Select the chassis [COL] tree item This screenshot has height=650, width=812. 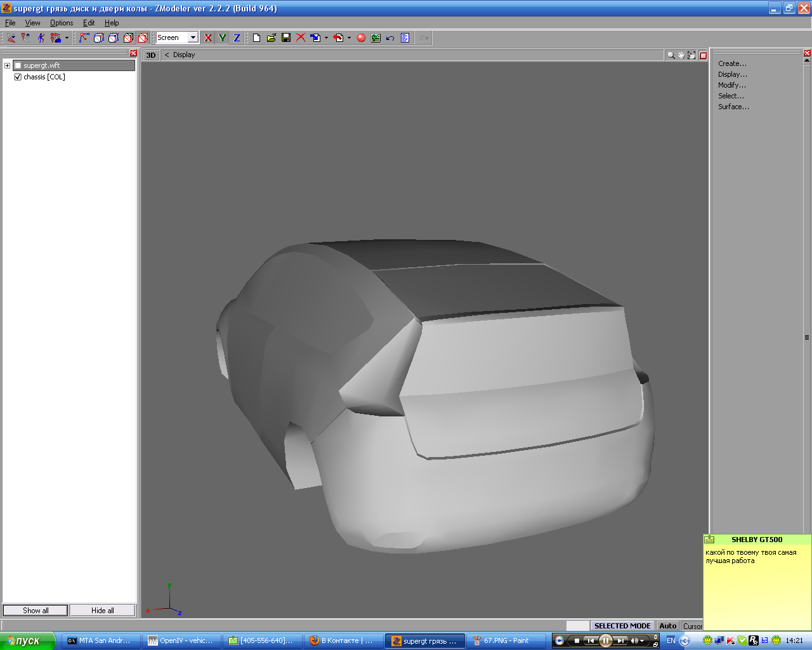44,77
